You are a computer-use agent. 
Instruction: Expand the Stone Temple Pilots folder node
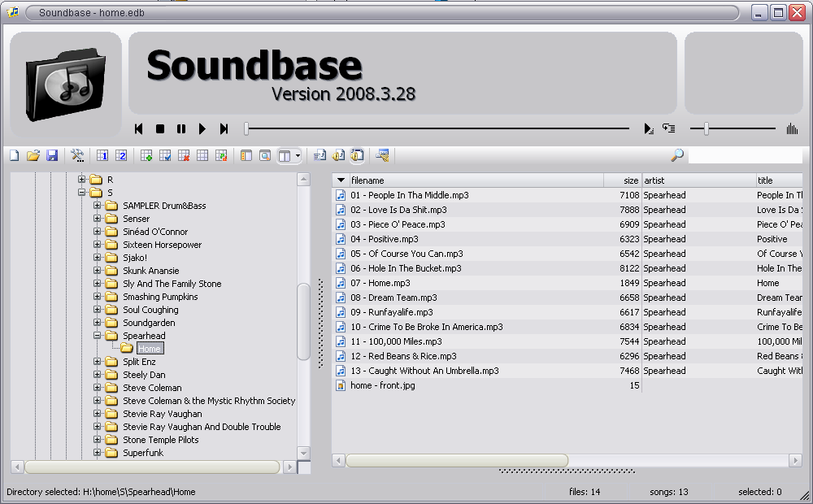[x=97, y=440]
